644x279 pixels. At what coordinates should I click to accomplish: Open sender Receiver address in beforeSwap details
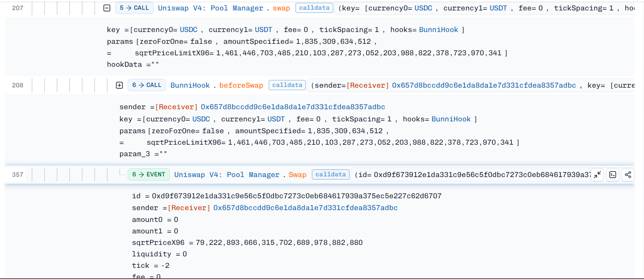[293, 107]
